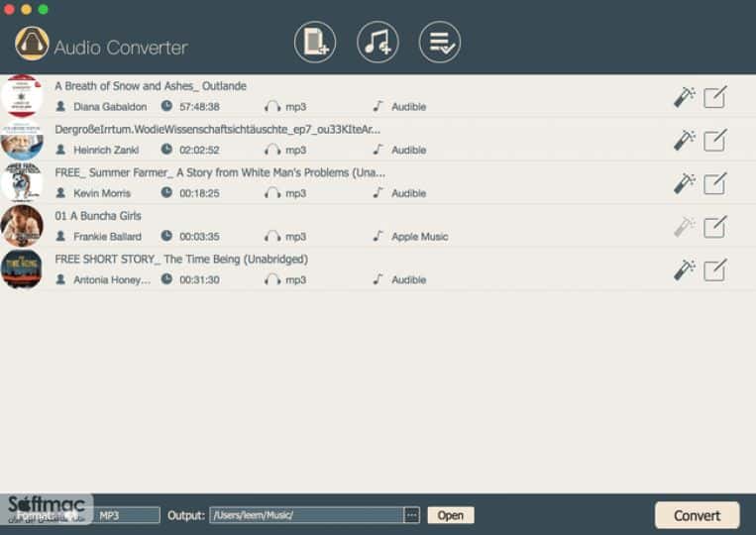Open effects wand for DergroßeIrrtum row
Screen dimensions: 756x535
click(685, 141)
